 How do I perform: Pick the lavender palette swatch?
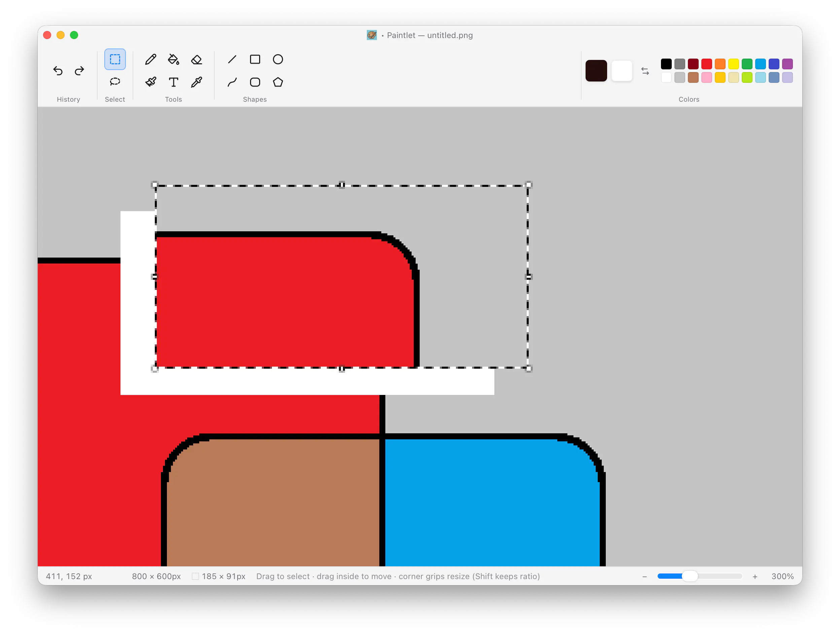(788, 77)
